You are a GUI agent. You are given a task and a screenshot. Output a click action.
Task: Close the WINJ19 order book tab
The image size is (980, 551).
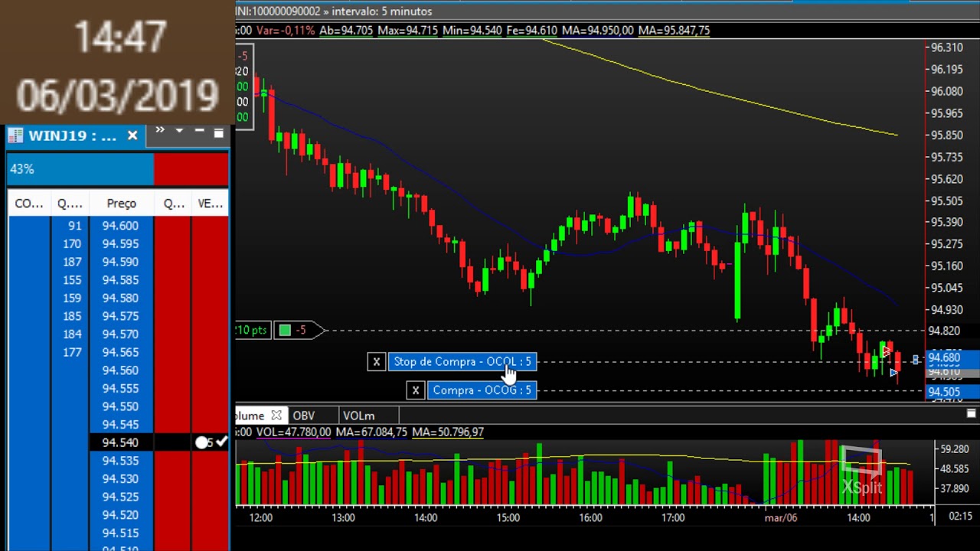[132, 135]
